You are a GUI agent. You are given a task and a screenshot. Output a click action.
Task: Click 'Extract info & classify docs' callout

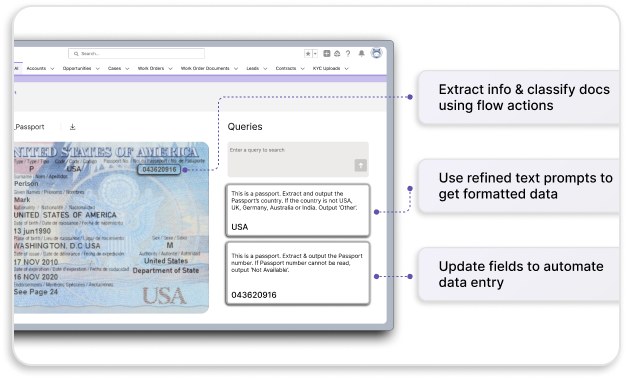pos(519,98)
